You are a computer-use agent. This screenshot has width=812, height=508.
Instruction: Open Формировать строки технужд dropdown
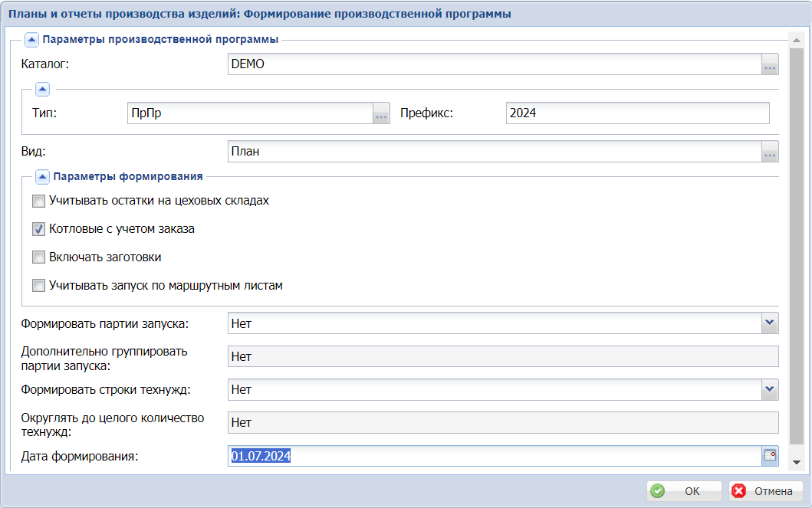770,389
